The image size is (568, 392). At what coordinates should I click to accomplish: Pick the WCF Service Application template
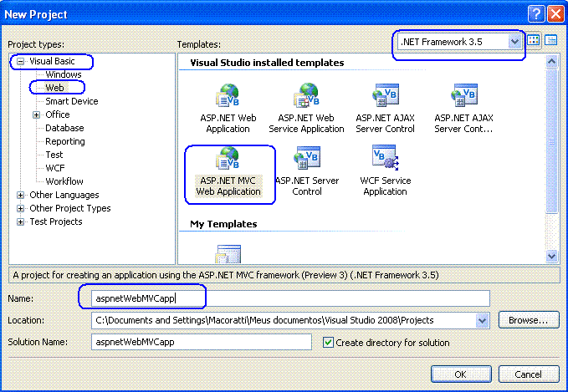click(x=385, y=171)
